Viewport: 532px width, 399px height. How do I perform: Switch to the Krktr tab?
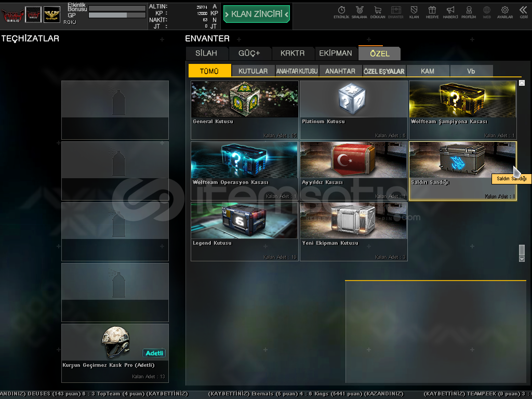292,54
